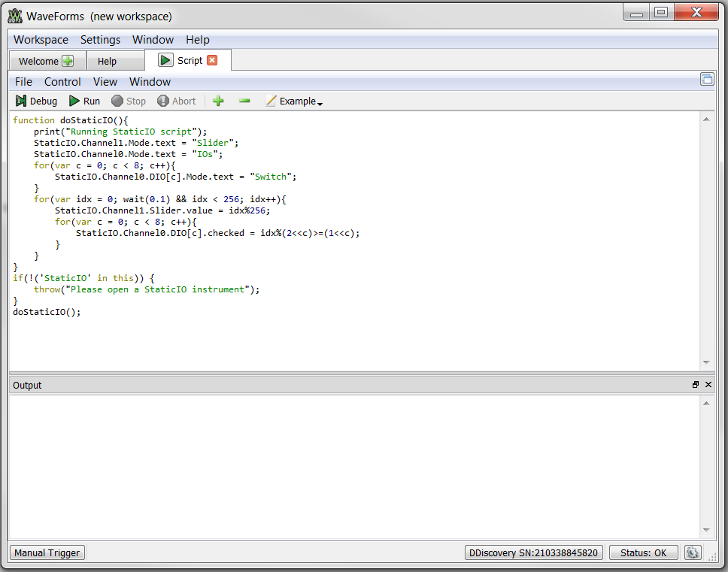Click the DDiscovery SN:210338845820 device button
The width and height of the screenshot is (728, 572).
pos(533,553)
